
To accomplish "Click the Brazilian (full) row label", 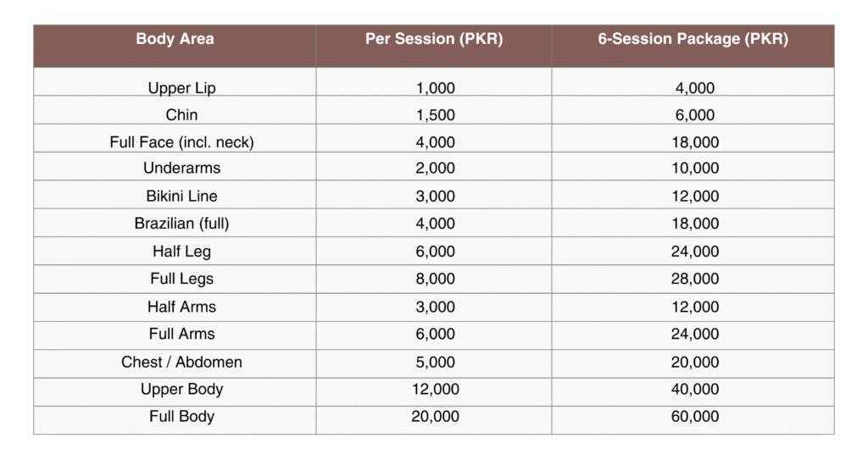I will click(181, 224).
